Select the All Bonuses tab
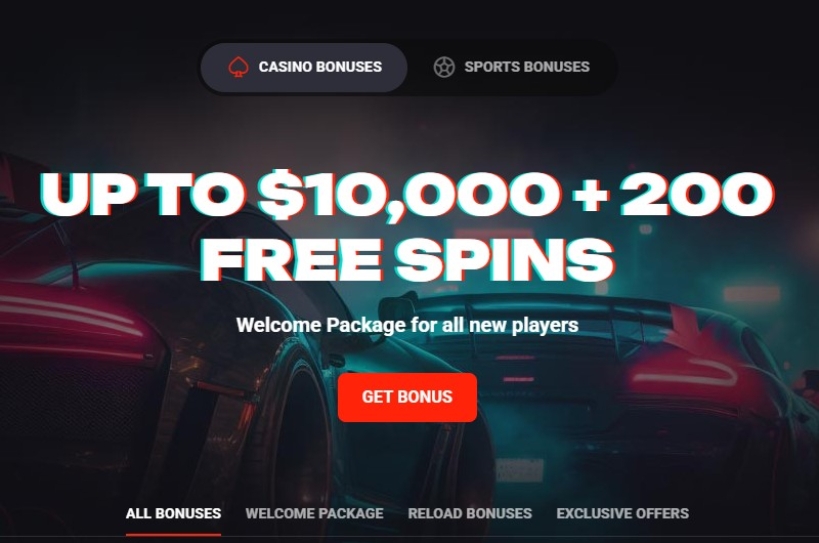The height and width of the screenshot is (543, 819). click(x=173, y=514)
